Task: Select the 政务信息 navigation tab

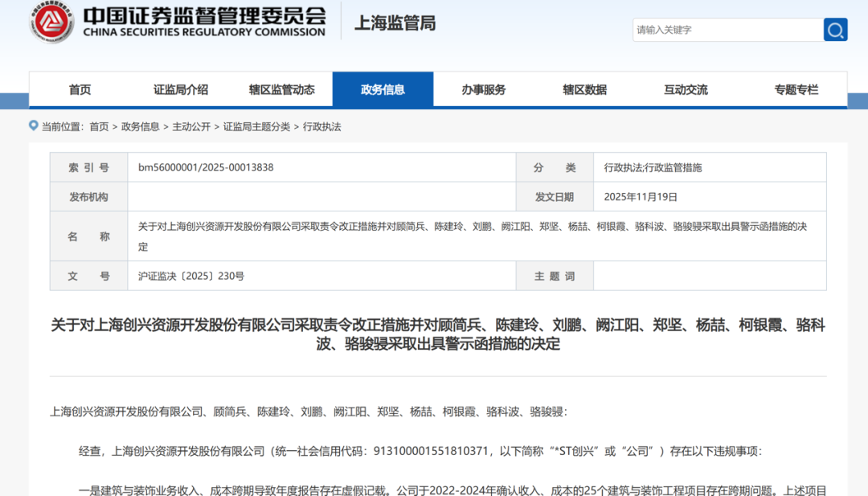Action: tap(383, 90)
